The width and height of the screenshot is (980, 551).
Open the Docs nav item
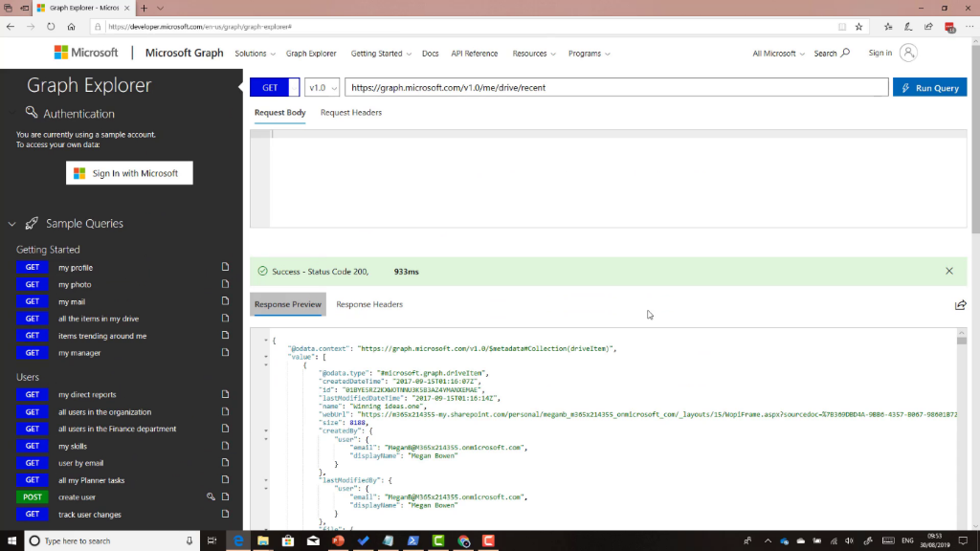[x=430, y=54]
